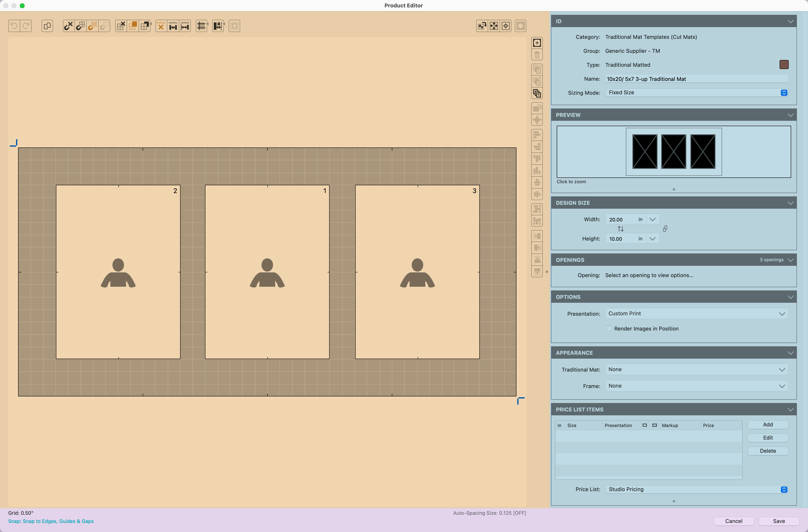Image resolution: width=808 pixels, height=532 pixels.
Task: Collapse the PRICE LIST ITEMS section
Action: click(790, 410)
